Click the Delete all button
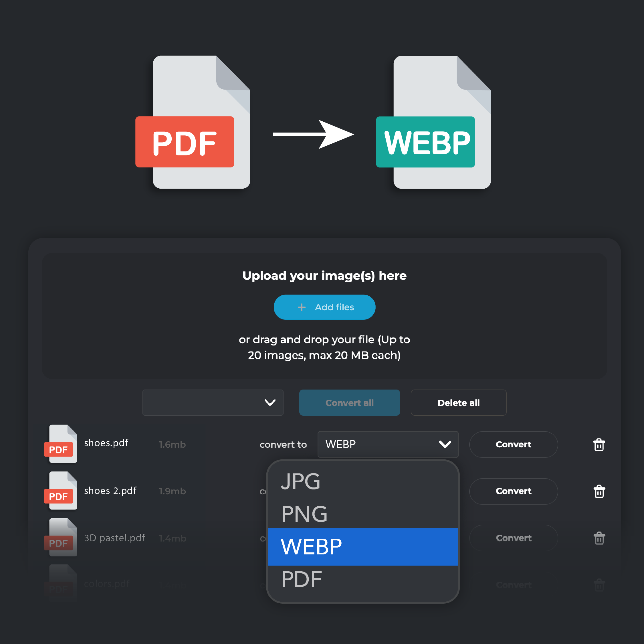The height and width of the screenshot is (644, 644). tap(459, 402)
